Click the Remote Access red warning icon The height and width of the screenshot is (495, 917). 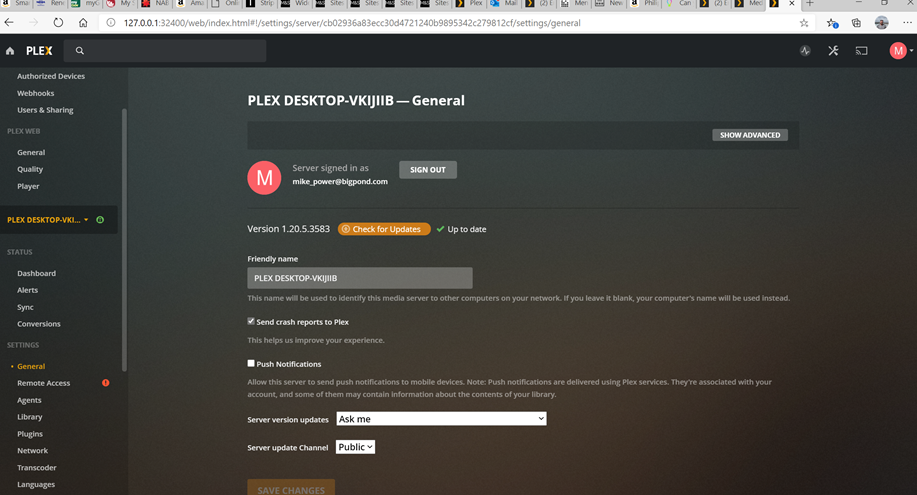coord(106,383)
